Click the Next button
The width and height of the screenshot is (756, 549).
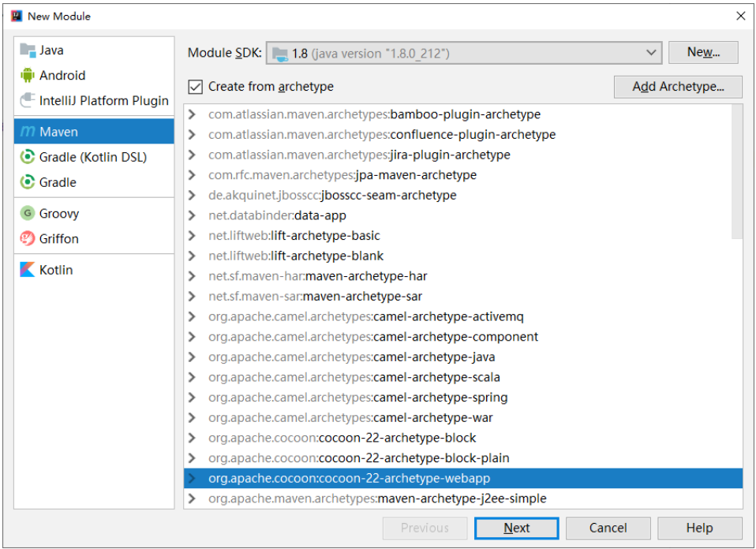516,528
